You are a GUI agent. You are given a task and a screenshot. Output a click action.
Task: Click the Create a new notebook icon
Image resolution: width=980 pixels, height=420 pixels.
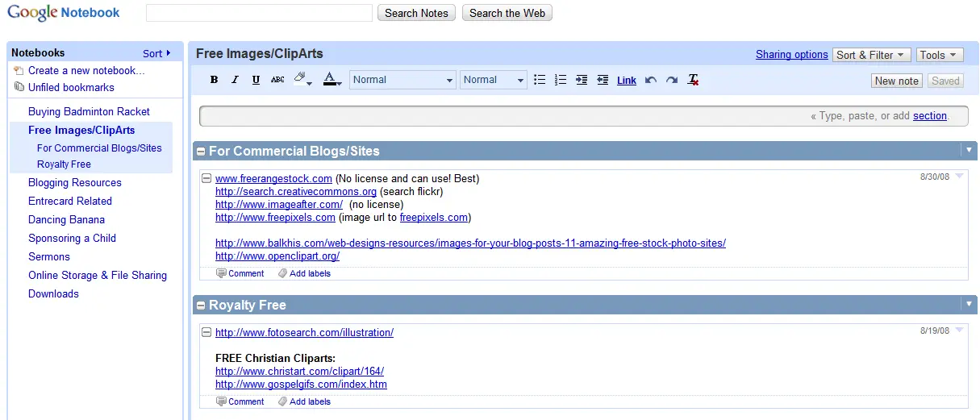pos(19,70)
